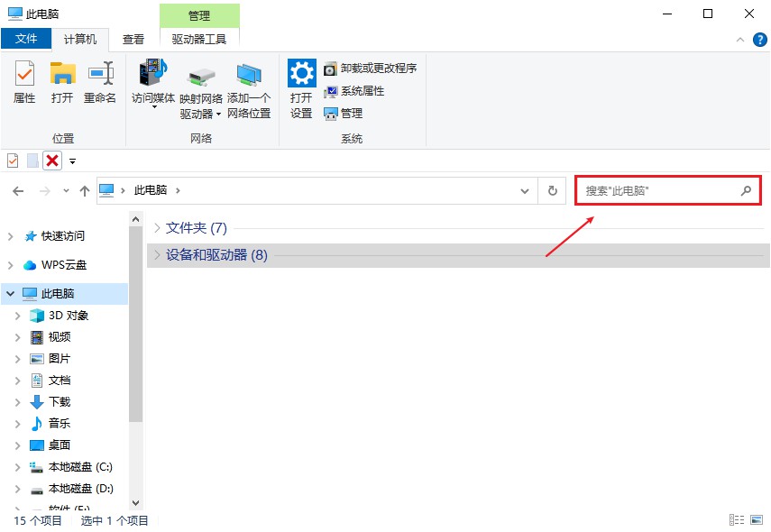771x532 pixels.
Task: Click the forward navigation arrow
Action: pos(45,191)
